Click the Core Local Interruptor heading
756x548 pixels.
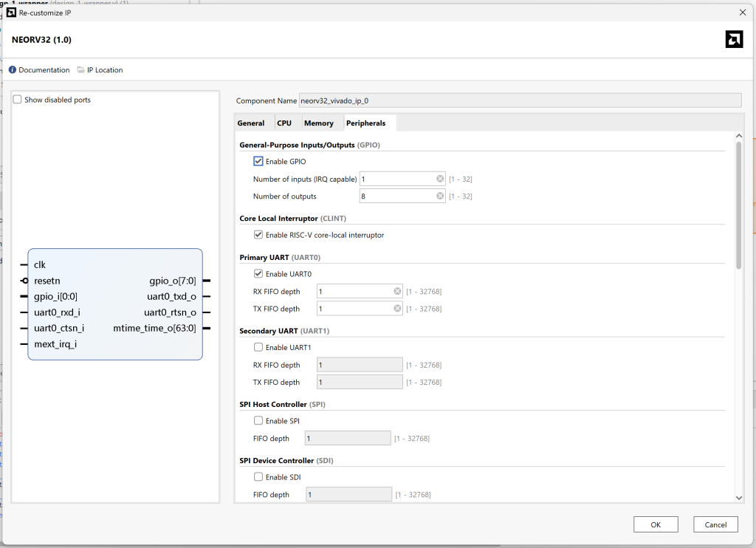pyautogui.click(x=292, y=218)
